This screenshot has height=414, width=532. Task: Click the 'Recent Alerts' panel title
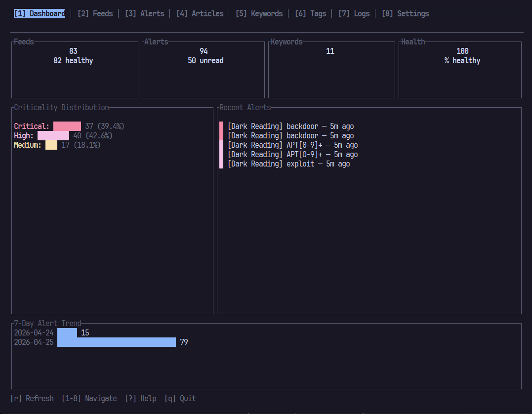point(245,108)
